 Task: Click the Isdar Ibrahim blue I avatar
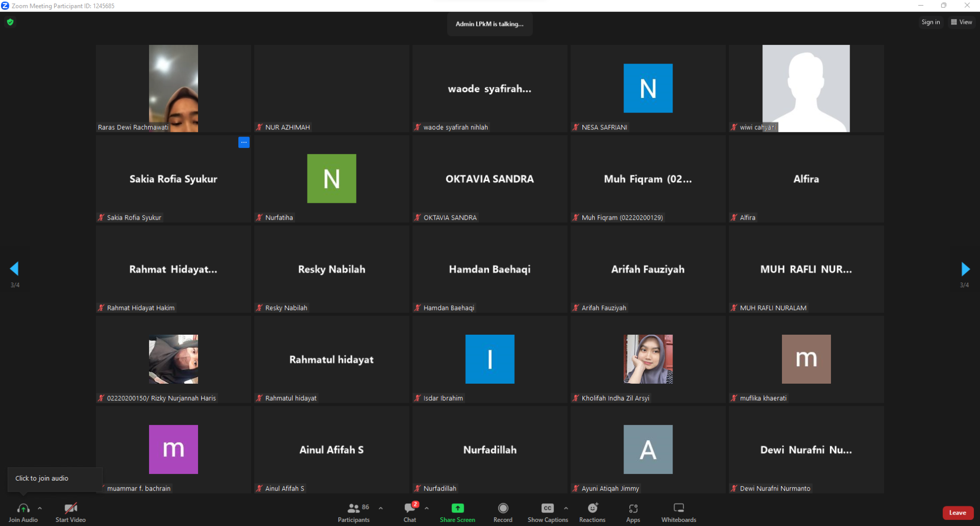[489, 359]
